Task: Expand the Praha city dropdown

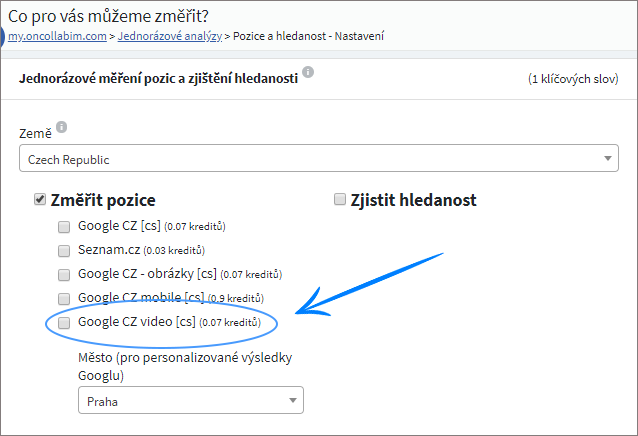Action: click(191, 400)
